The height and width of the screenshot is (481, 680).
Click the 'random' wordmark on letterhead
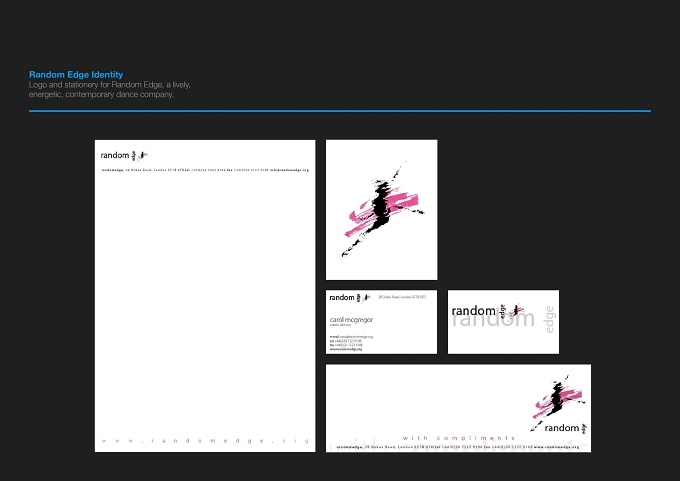(x=115, y=155)
